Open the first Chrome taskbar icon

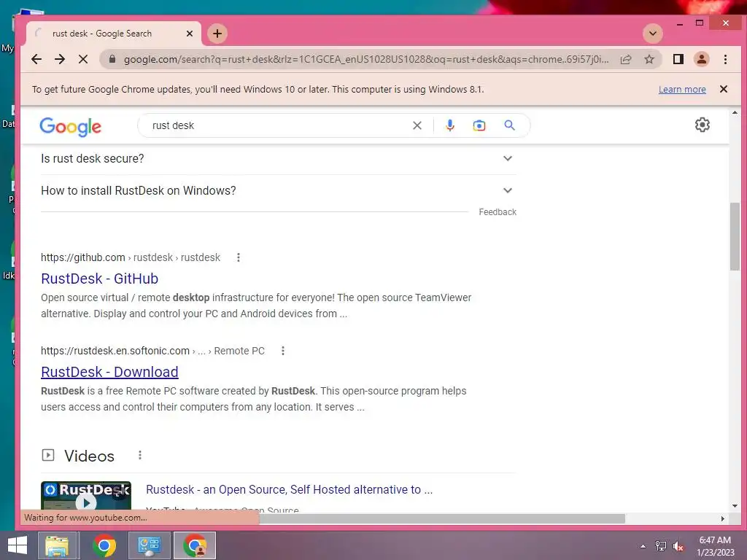tap(104, 545)
